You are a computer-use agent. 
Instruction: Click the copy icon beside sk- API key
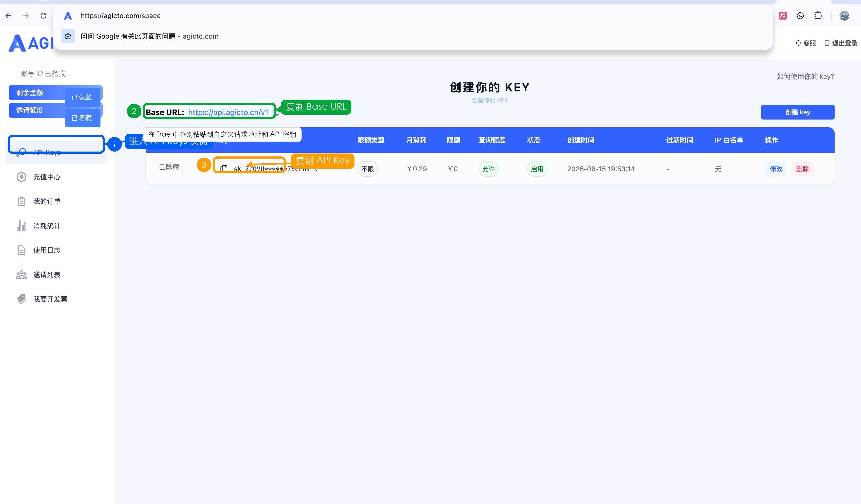224,168
